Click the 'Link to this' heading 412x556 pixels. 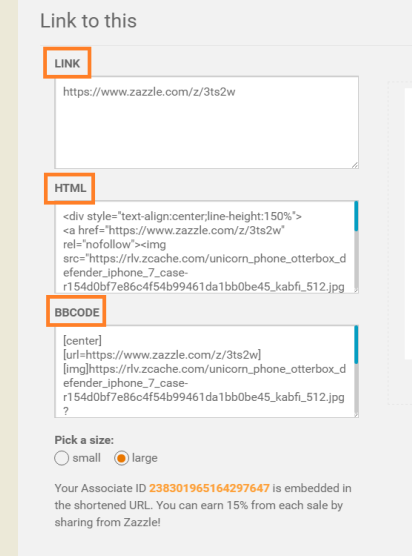(88, 21)
